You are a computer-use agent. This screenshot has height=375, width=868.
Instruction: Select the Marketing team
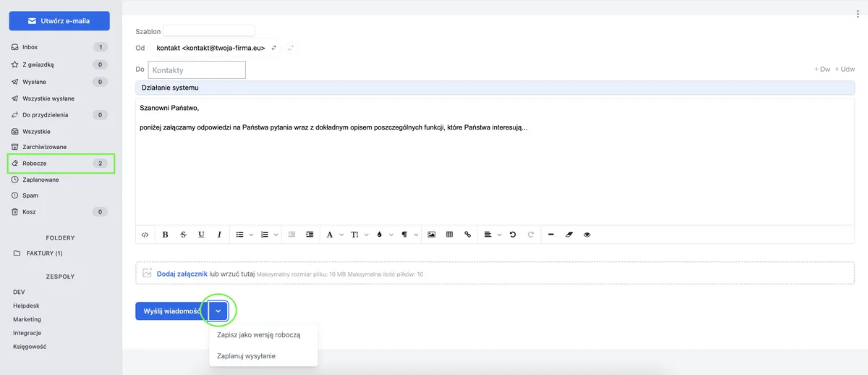pos(27,319)
